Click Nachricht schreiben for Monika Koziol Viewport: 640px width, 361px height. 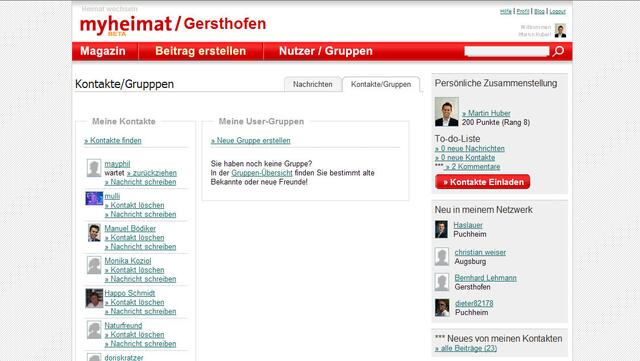[x=140, y=279]
